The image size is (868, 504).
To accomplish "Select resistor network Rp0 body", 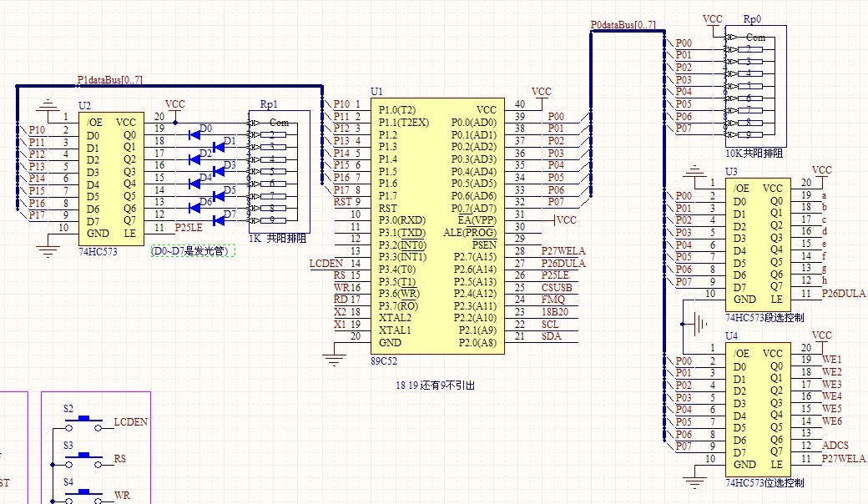I will point(755,86).
